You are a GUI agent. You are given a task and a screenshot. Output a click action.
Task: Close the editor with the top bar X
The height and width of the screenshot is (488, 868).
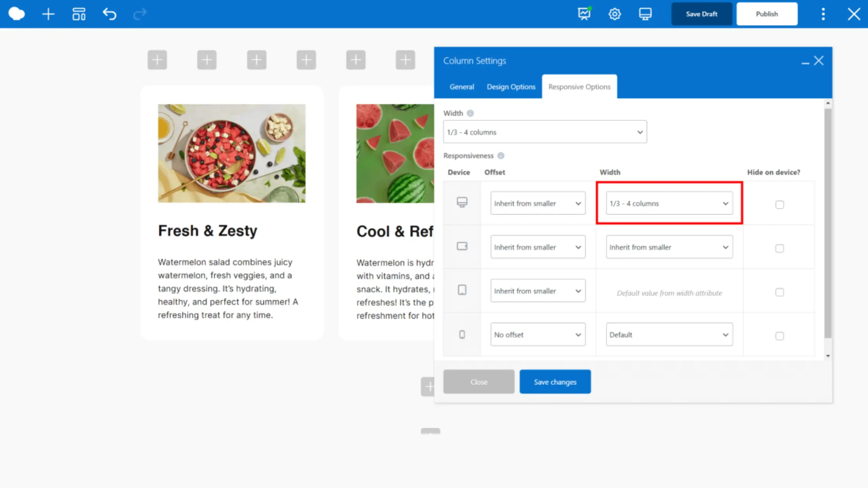[854, 14]
